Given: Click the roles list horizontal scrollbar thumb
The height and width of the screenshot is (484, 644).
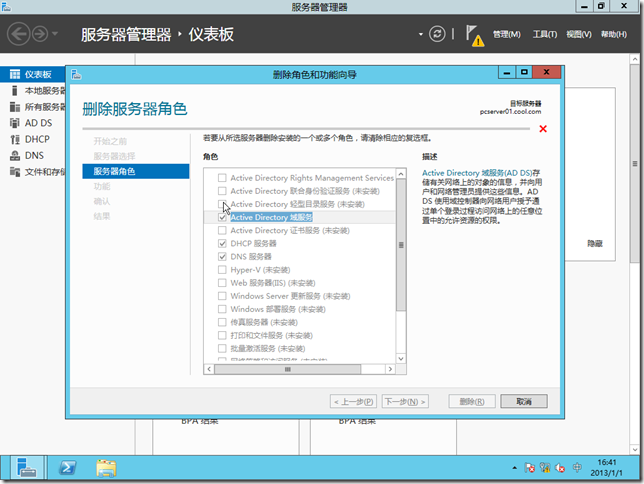Looking at the screenshot, I should click(288, 369).
